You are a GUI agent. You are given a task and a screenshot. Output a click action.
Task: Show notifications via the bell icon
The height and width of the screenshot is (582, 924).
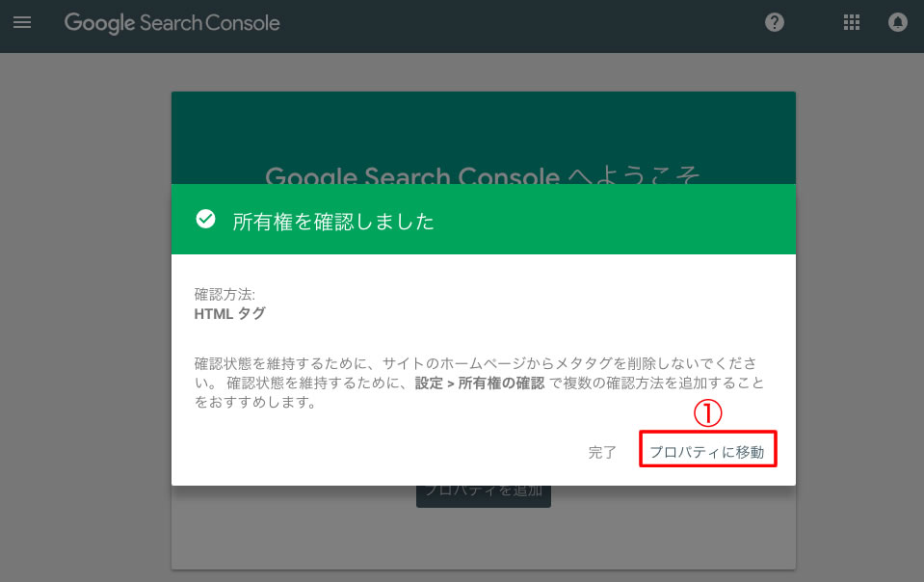pos(898,22)
